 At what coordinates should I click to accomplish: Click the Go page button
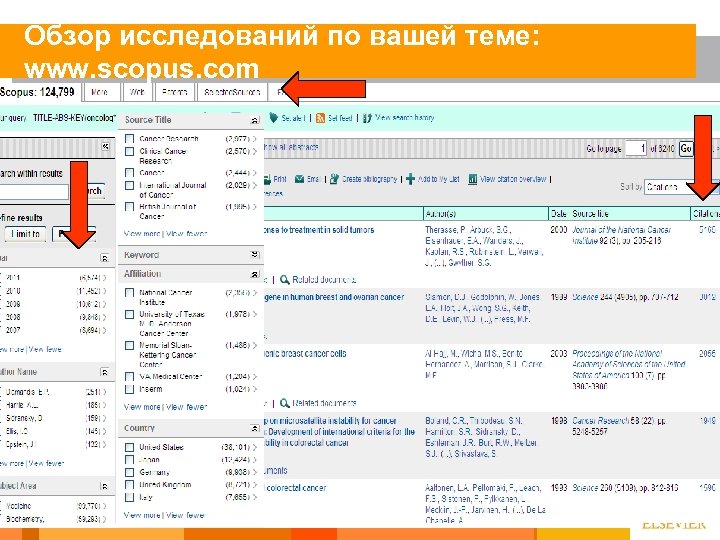pyautogui.click(x=686, y=148)
